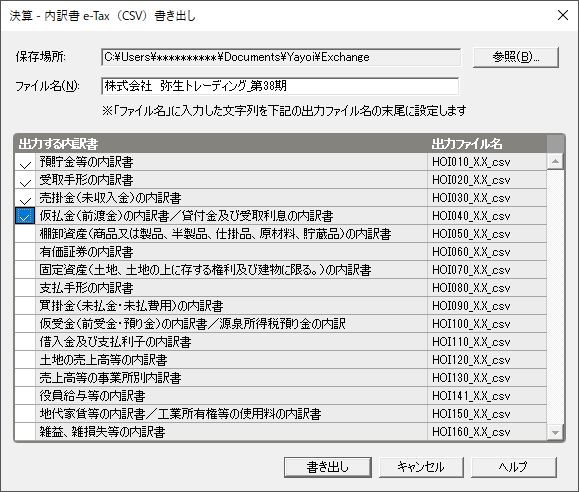This screenshot has height=492, width=579.
Task: Check 棚卸資産の内訳書 checkbox
Action: (25, 234)
